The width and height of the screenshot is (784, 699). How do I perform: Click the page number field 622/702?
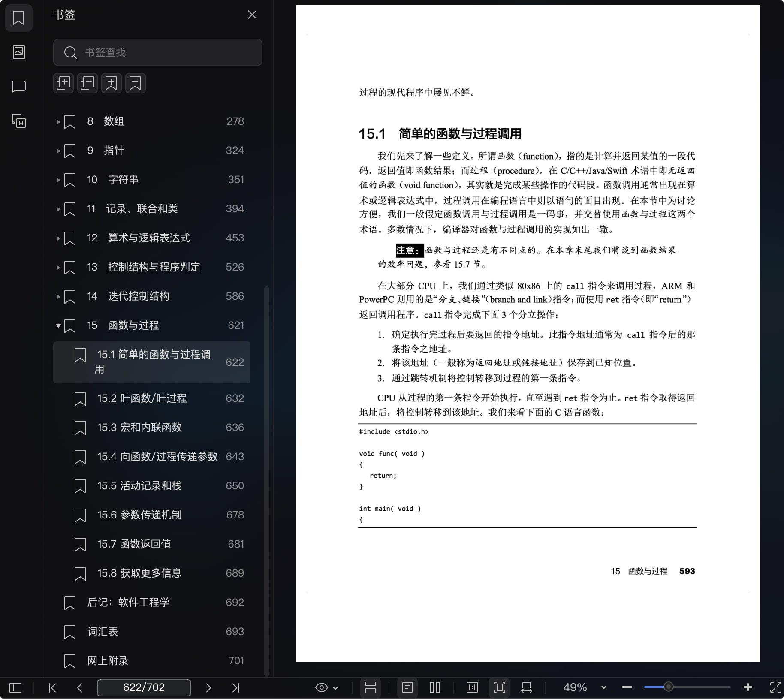click(x=144, y=687)
